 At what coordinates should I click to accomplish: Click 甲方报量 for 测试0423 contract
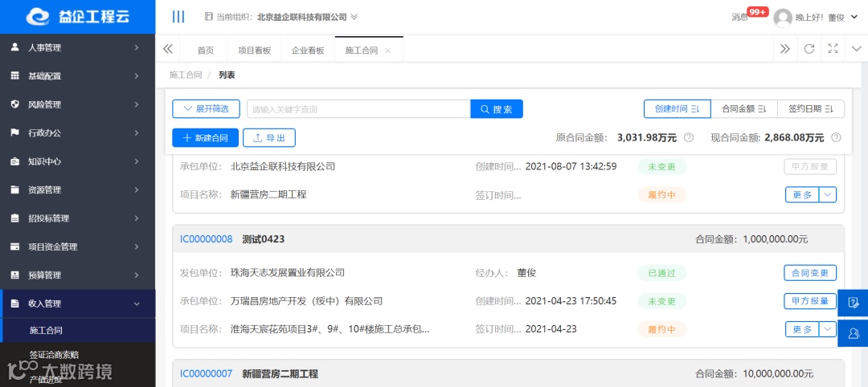[x=810, y=301]
